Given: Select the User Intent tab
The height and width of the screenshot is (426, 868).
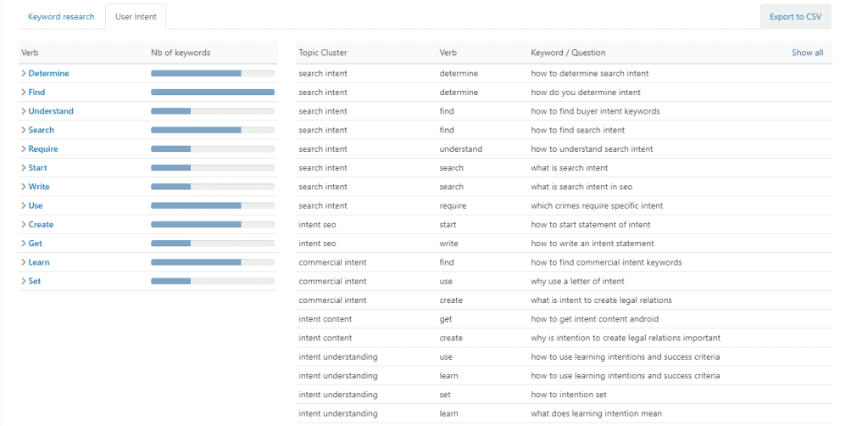Looking at the screenshot, I should click(x=136, y=17).
